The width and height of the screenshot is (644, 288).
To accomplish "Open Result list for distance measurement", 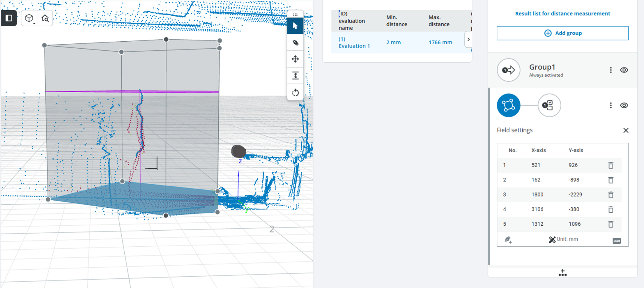I will point(562,13).
